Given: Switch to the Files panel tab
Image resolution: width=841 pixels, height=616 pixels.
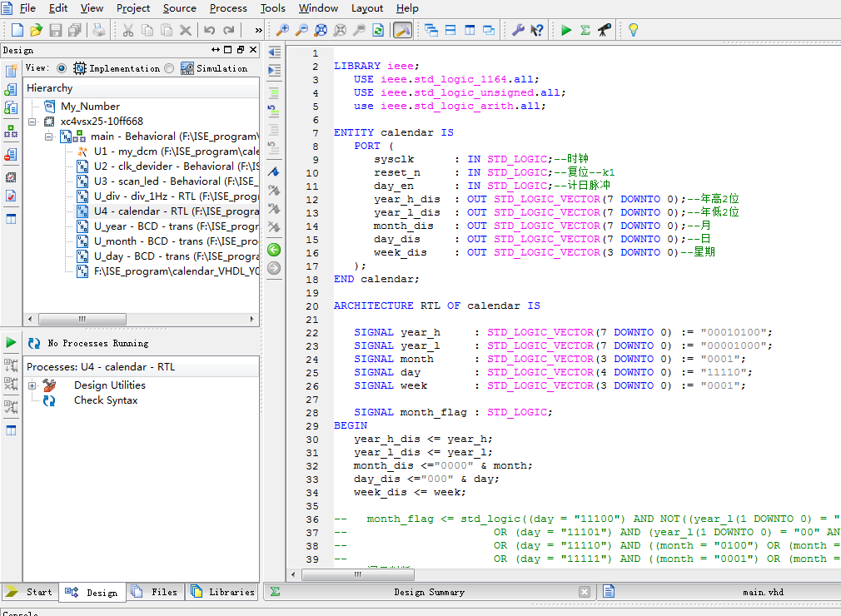Looking at the screenshot, I should point(156,592).
